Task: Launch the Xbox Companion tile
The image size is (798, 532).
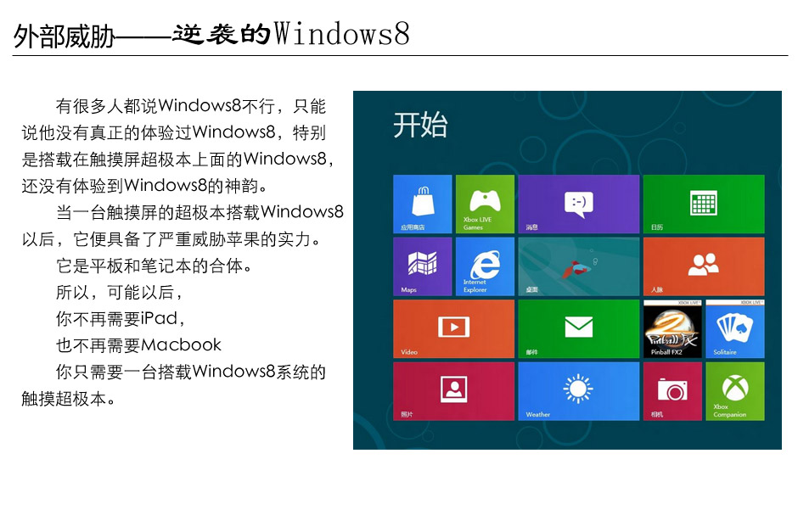Action: pos(734,390)
